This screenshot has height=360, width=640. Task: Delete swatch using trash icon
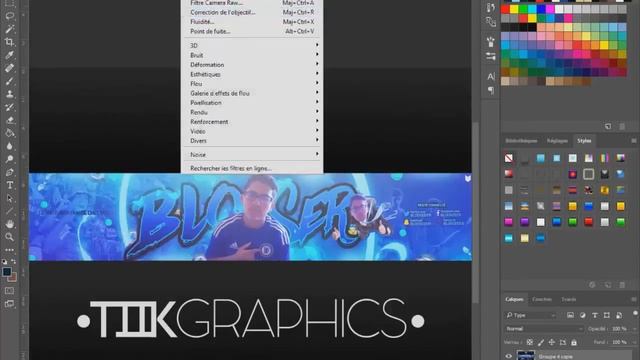click(622, 127)
